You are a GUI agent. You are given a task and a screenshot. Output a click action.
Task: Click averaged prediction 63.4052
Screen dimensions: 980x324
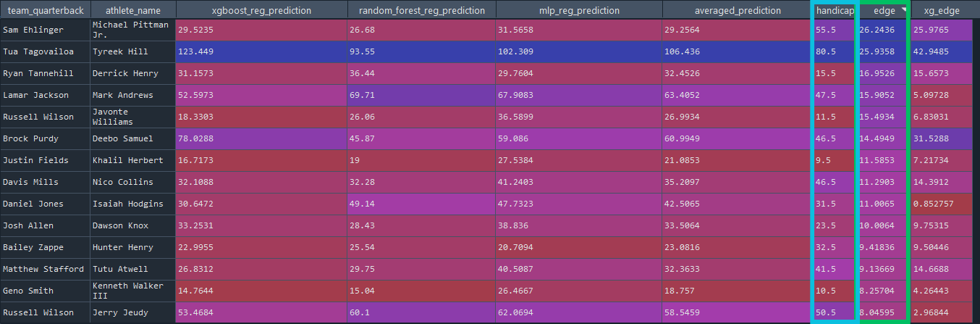[737, 96]
